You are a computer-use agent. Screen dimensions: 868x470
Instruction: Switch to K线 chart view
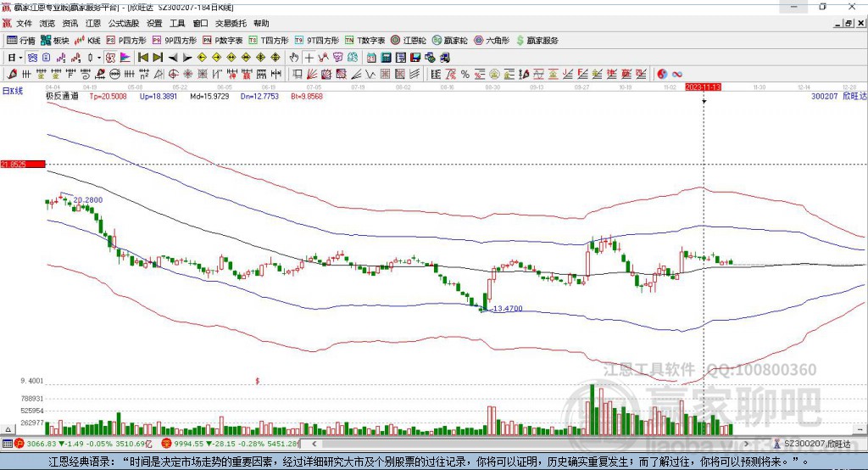pyautogui.click(x=87, y=41)
